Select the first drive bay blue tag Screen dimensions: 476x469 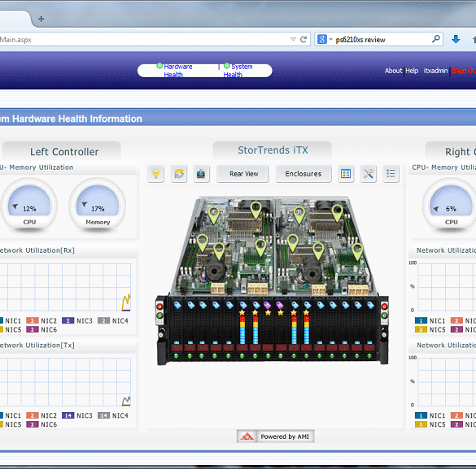[x=177, y=305]
